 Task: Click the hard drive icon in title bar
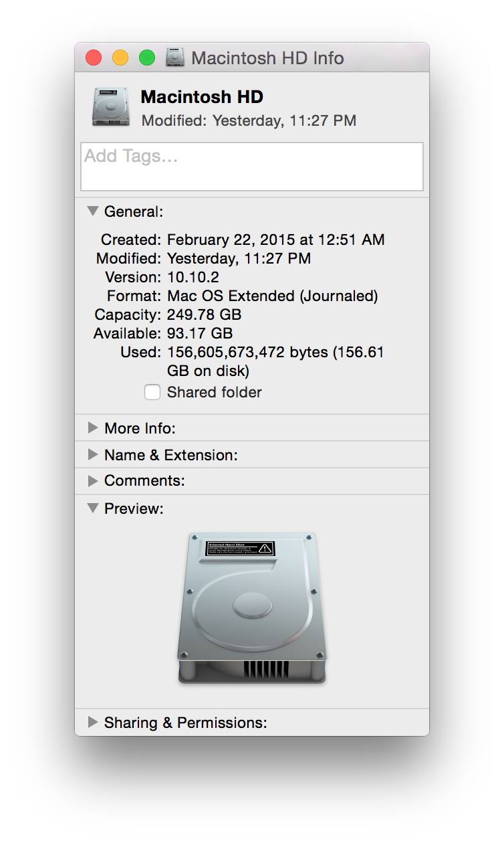pyautogui.click(x=175, y=58)
